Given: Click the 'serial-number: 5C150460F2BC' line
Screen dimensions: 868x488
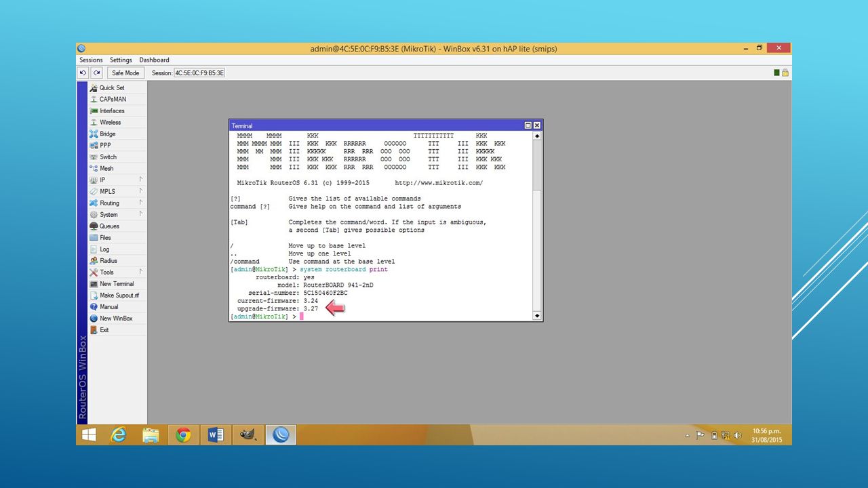Looking at the screenshot, I should coord(298,293).
